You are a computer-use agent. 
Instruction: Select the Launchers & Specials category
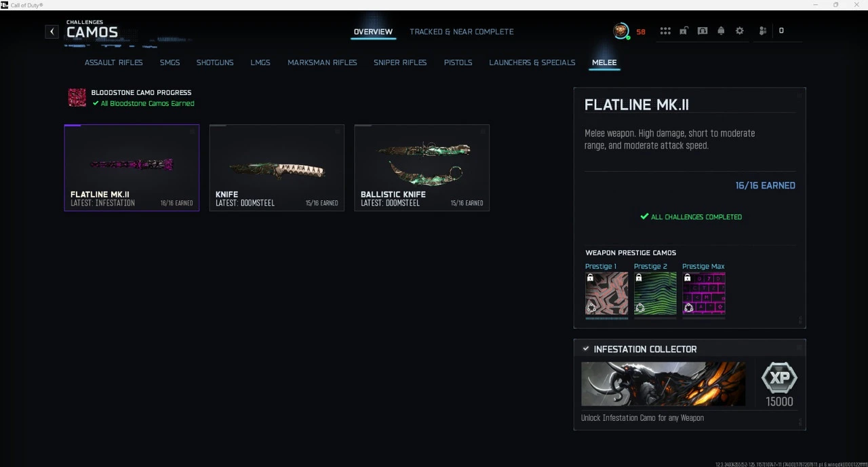point(532,62)
